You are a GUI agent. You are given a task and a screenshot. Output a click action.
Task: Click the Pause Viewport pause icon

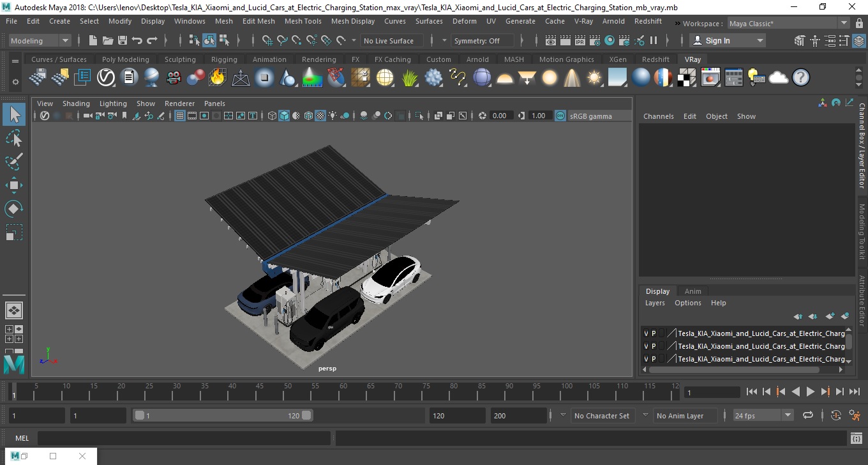(x=654, y=40)
